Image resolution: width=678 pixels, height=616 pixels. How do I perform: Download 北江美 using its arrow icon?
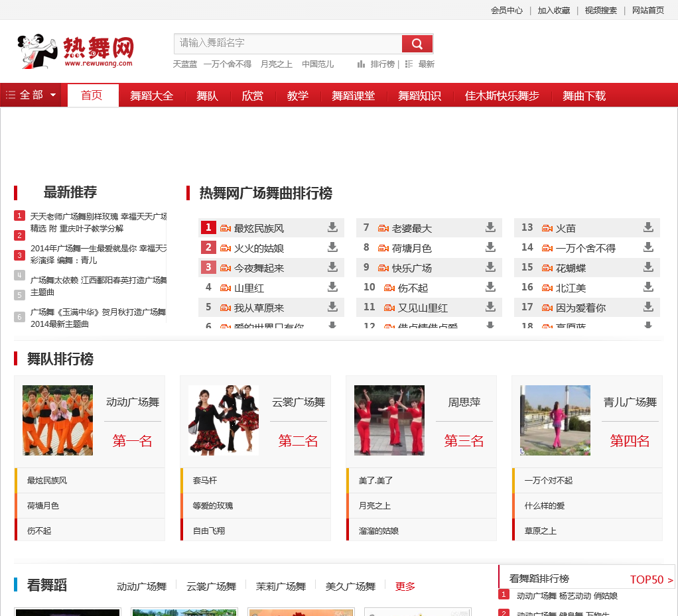[x=648, y=286]
